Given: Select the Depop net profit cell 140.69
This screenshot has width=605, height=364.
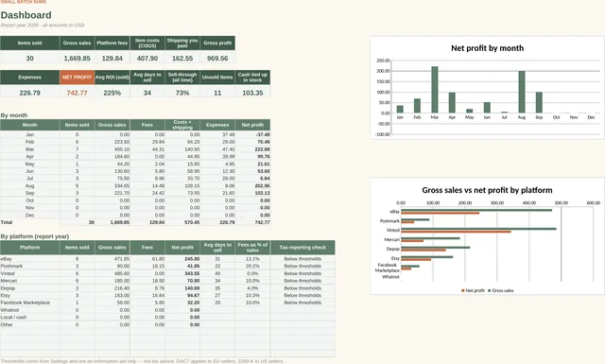Looking at the screenshot, I should pyautogui.click(x=182, y=288).
